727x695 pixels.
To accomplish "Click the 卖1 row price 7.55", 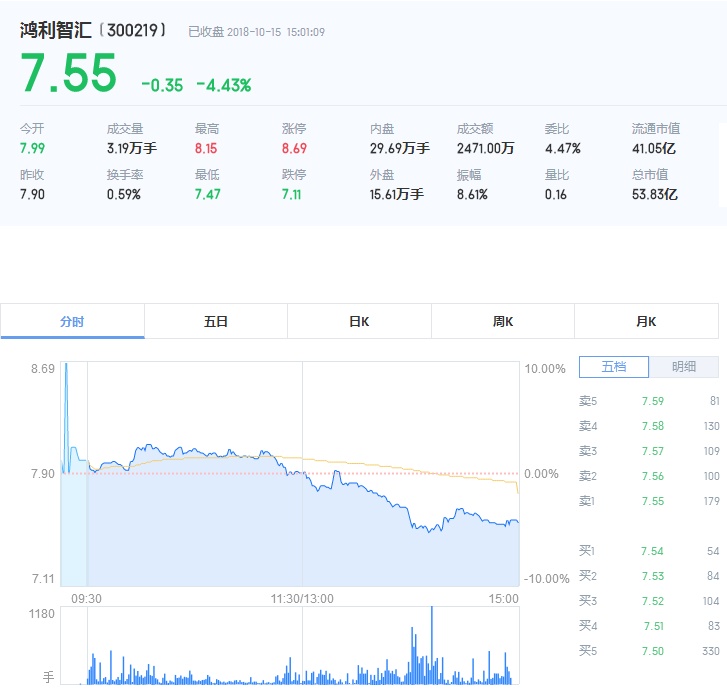I will [653, 501].
